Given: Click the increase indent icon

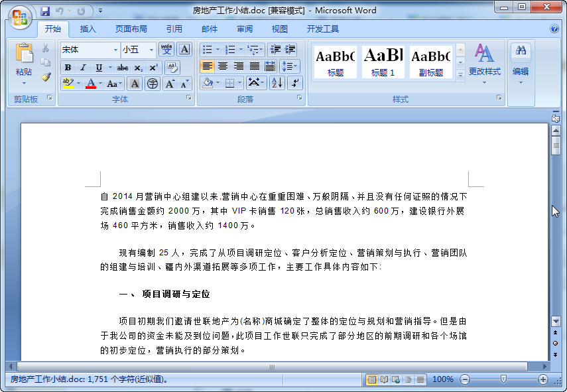Looking at the screenshot, I should pos(289,49).
